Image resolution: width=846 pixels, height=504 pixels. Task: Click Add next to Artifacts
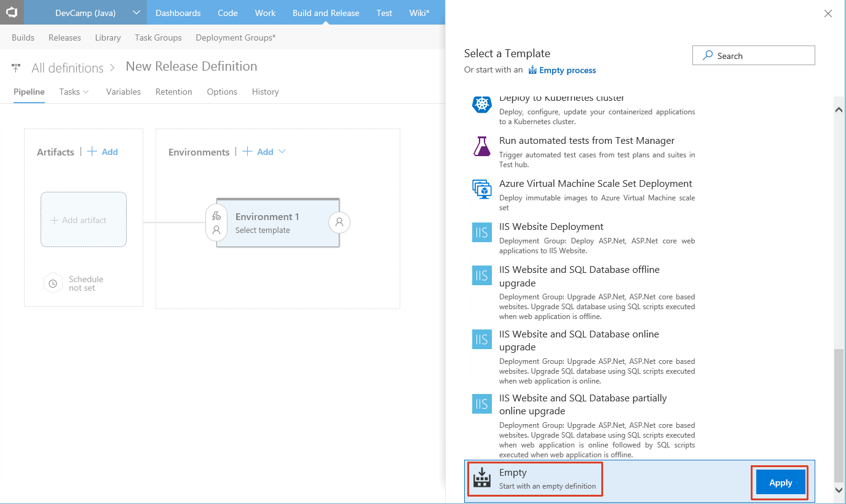click(x=103, y=152)
